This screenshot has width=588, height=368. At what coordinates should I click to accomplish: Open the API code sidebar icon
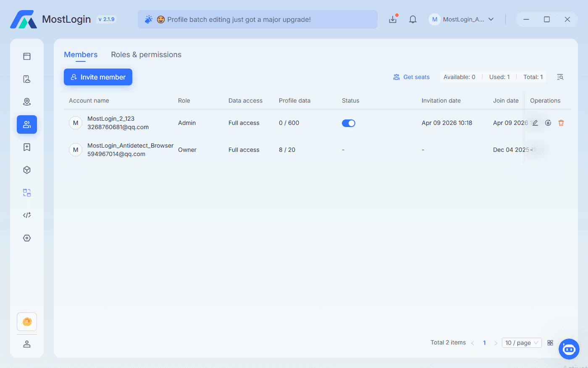[x=27, y=215]
